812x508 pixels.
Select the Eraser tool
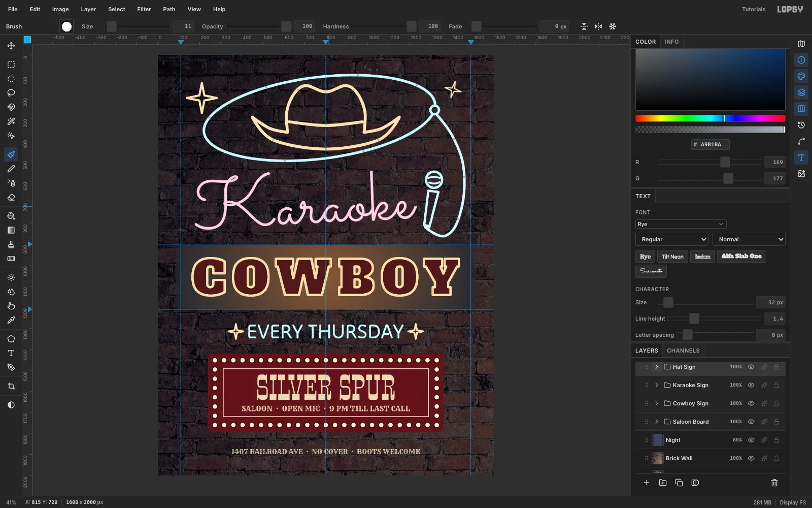(x=11, y=197)
